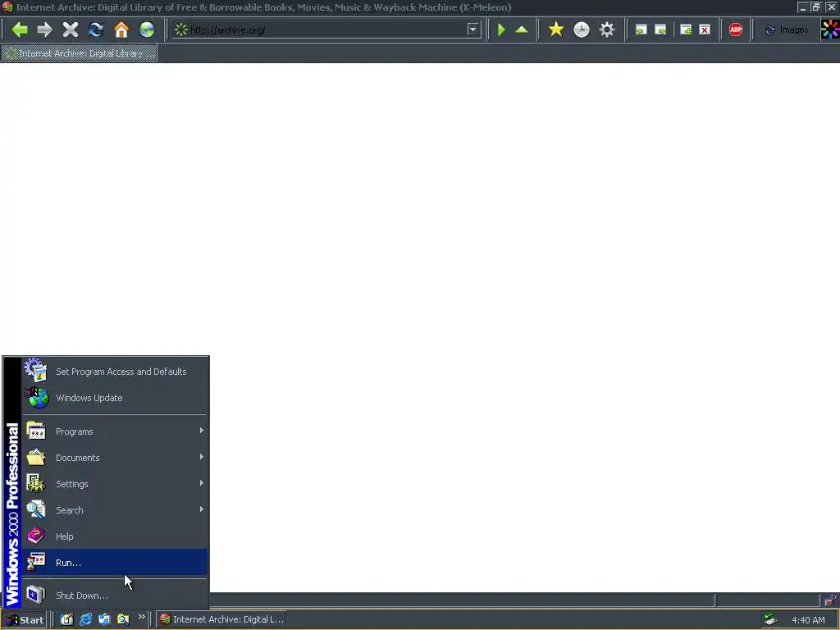
Task: Open Help from the Start menu
Action: [x=115, y=536]
